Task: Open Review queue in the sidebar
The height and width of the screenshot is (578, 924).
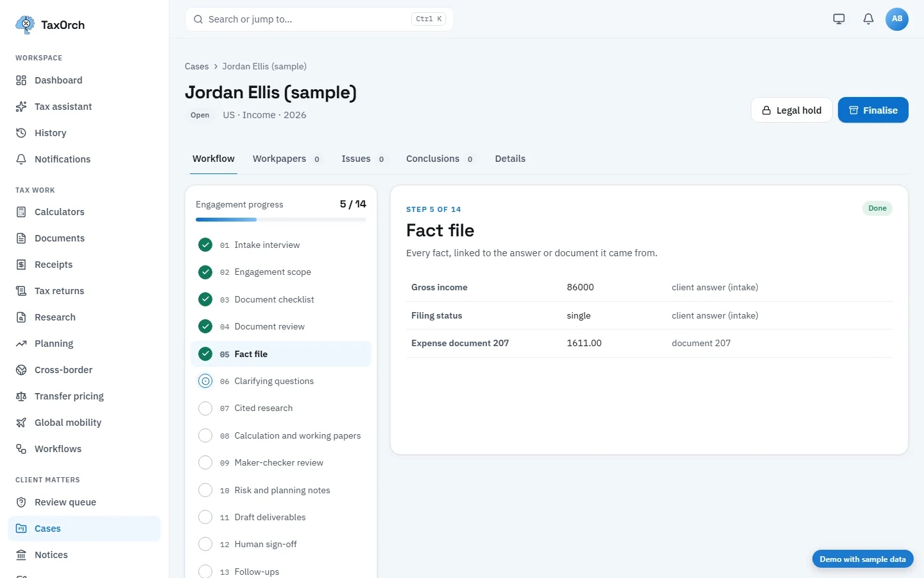Action: coord(84,502)
